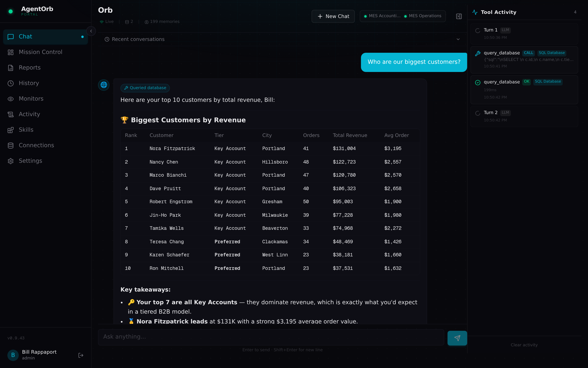
Task: Click wrench icon on query_database CALL
Action: 478,54
